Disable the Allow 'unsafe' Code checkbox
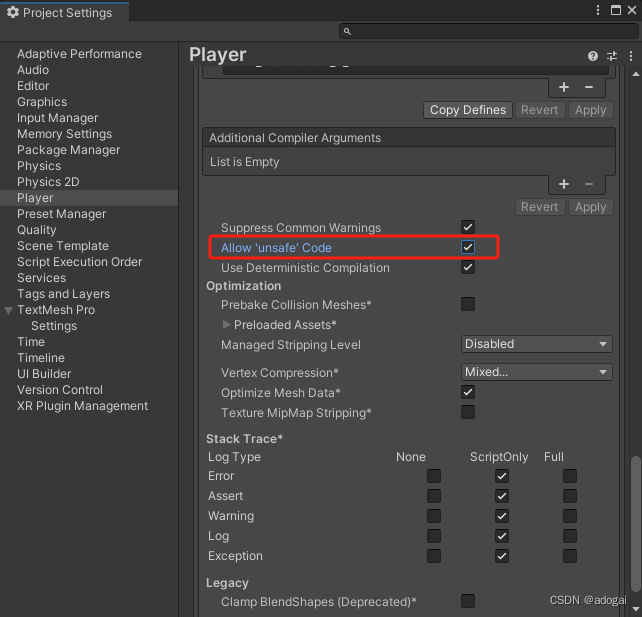This screenshot has width=642, height=617. point(467,247)
